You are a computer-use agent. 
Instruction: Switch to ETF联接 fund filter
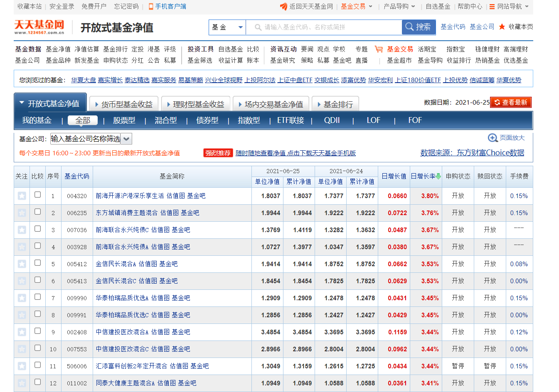(291, 120)
